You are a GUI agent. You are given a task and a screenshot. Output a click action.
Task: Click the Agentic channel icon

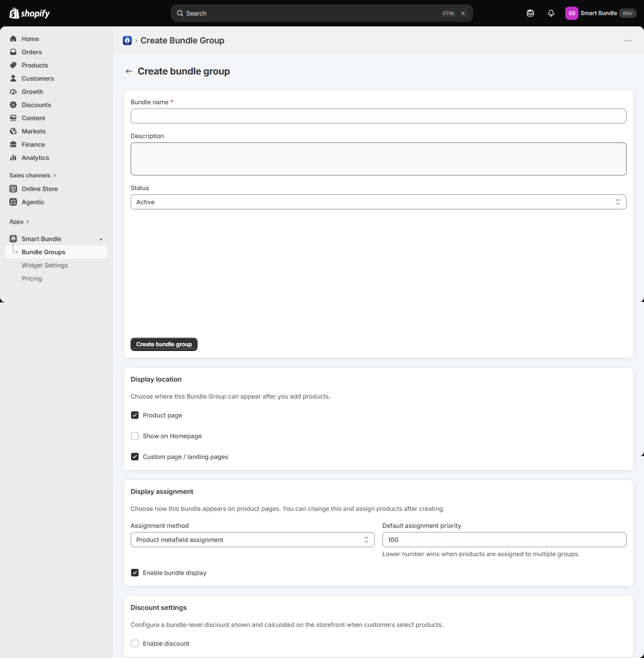(13, 202)
